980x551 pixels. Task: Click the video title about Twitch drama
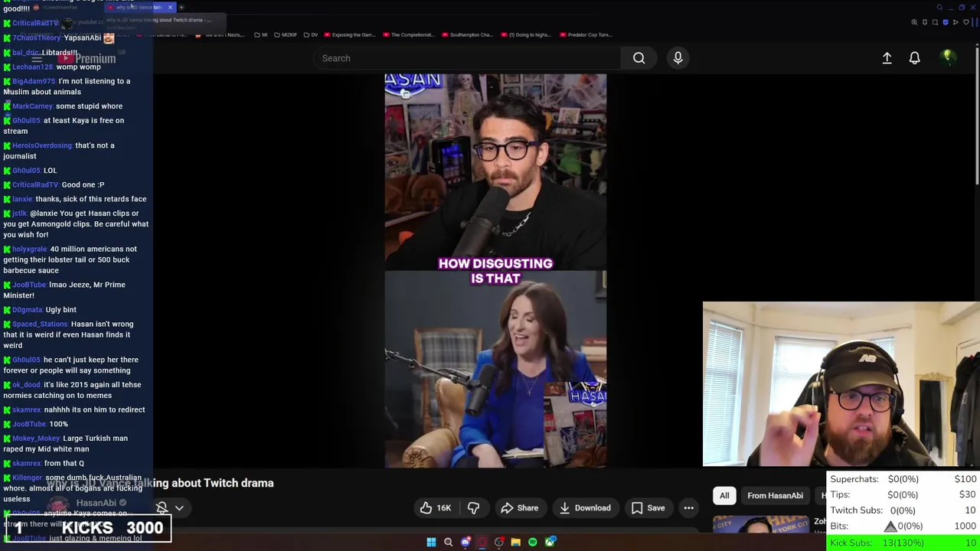[x=160, y=483]
